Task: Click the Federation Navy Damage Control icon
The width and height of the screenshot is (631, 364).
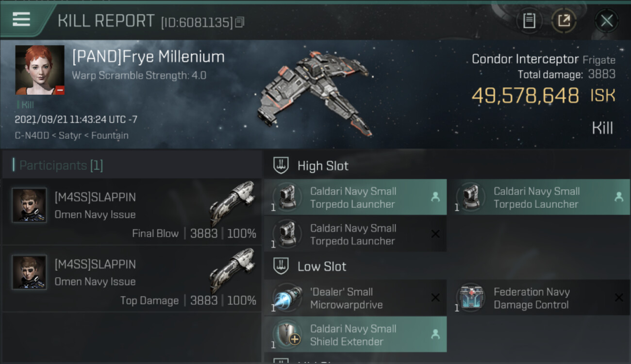Action: tap(470, 298)
